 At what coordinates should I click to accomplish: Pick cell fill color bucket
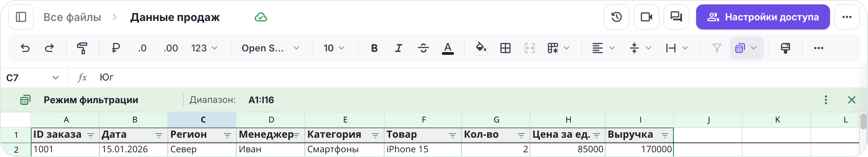pos(481,48)
